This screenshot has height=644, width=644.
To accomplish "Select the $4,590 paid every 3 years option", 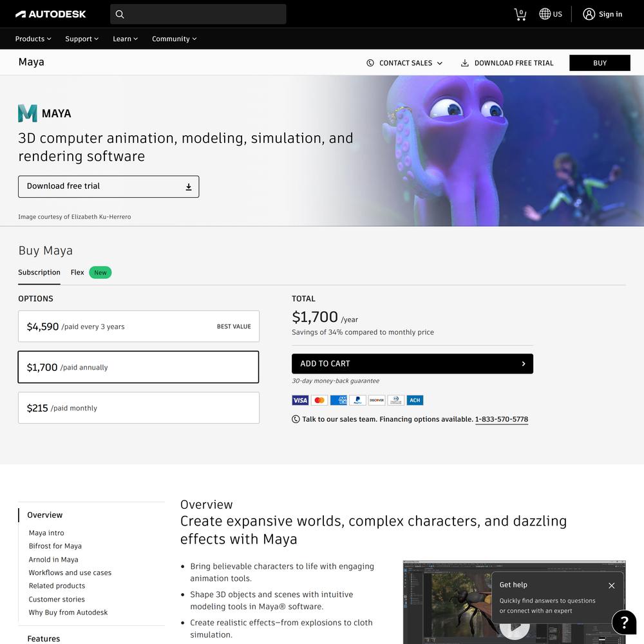I will click(x=139, y=327).
